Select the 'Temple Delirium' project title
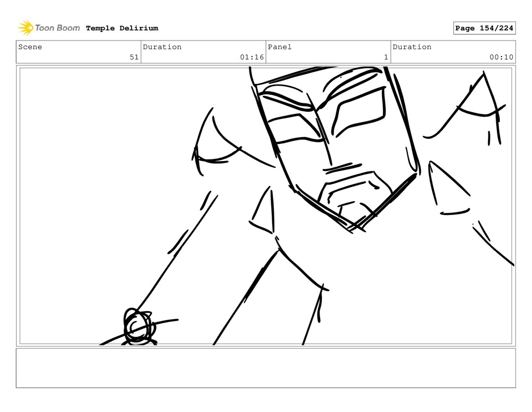 coord(122,28)
